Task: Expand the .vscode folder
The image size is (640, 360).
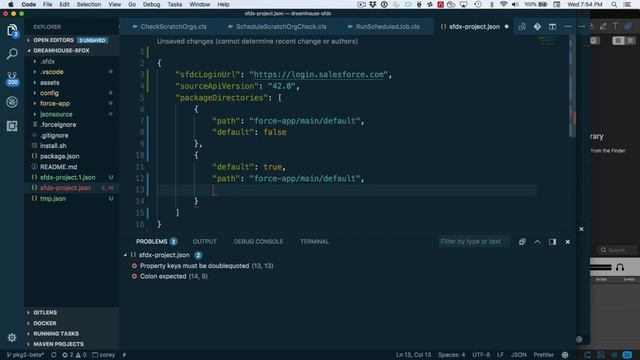Action: (51, 72)
